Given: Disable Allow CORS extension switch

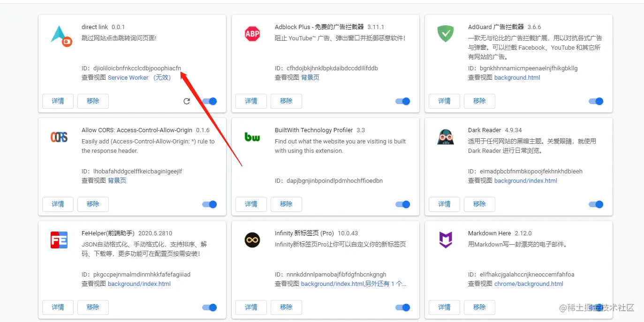Looking at the screenshot, I should [x=210, y=204].
